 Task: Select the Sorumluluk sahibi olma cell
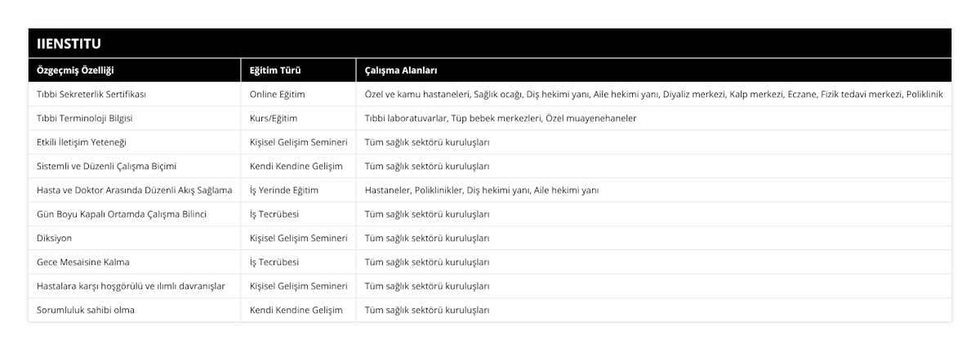pyautogui.click(x=86, y=310)
